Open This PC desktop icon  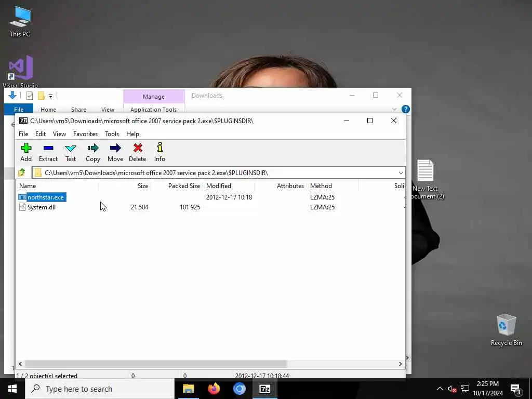click(20, 21)
